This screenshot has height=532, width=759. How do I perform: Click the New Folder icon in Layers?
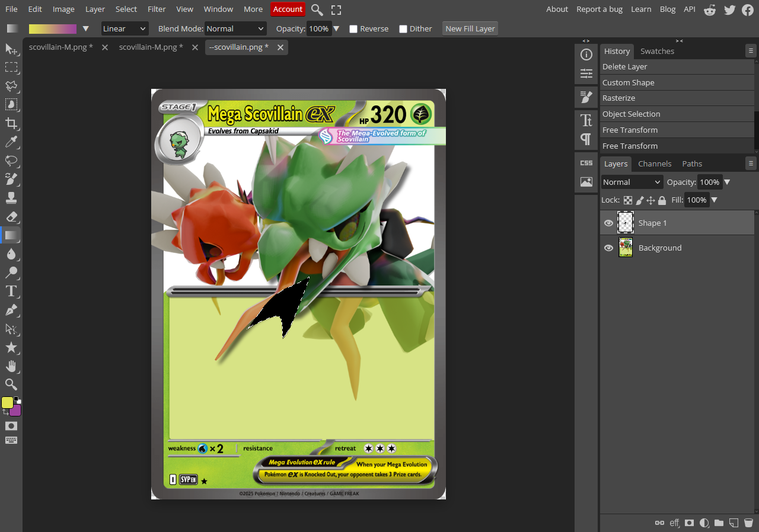click(719, 523)
